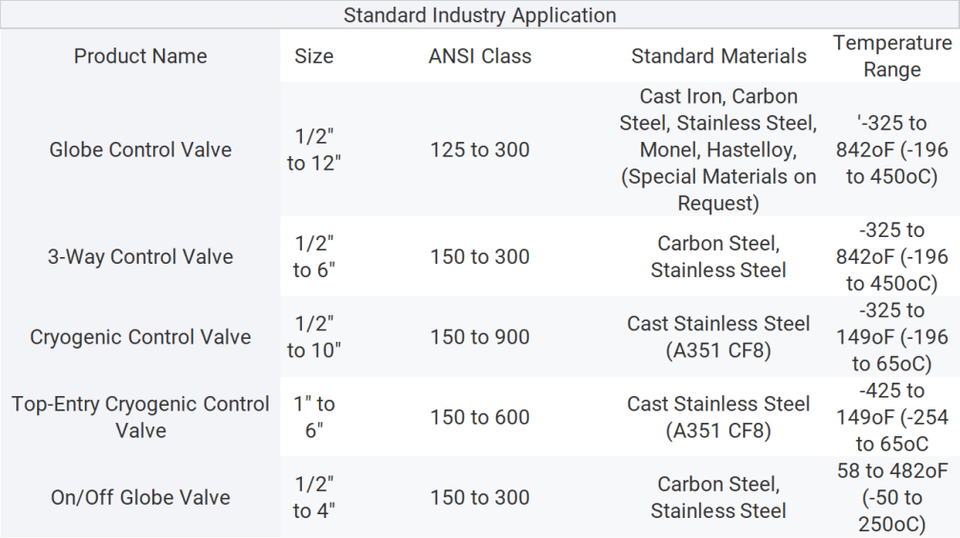The width and height of the screenshot is (960, 538).
Task: Click the -425 to 149oF temperature cell
Action: pos(892,417)
